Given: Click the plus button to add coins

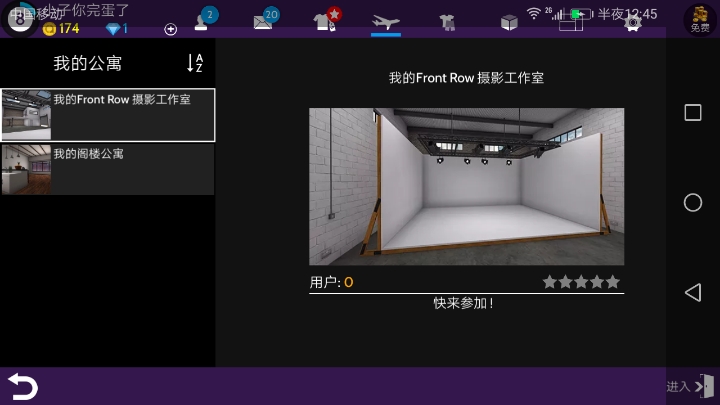Looking at the screenshot, I should point(170,29).
